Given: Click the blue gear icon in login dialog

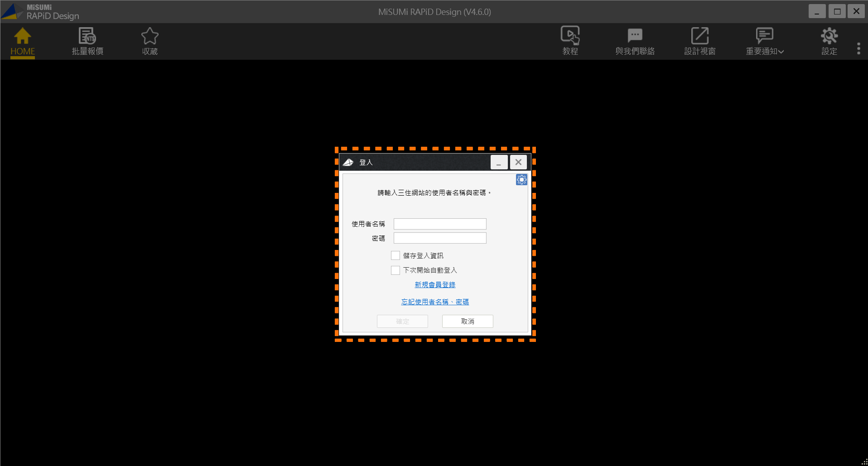Looking at the screenshot, I should 521,180.
